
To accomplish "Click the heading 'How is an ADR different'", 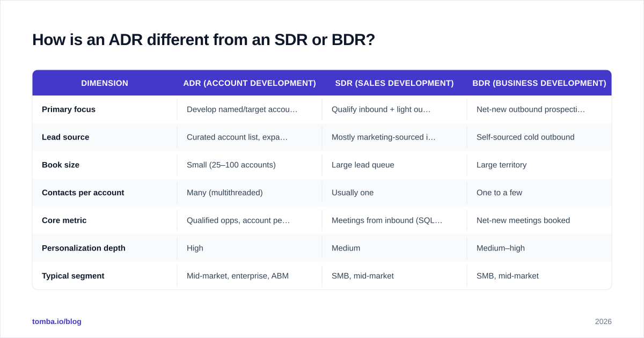I will click(203, 40).
